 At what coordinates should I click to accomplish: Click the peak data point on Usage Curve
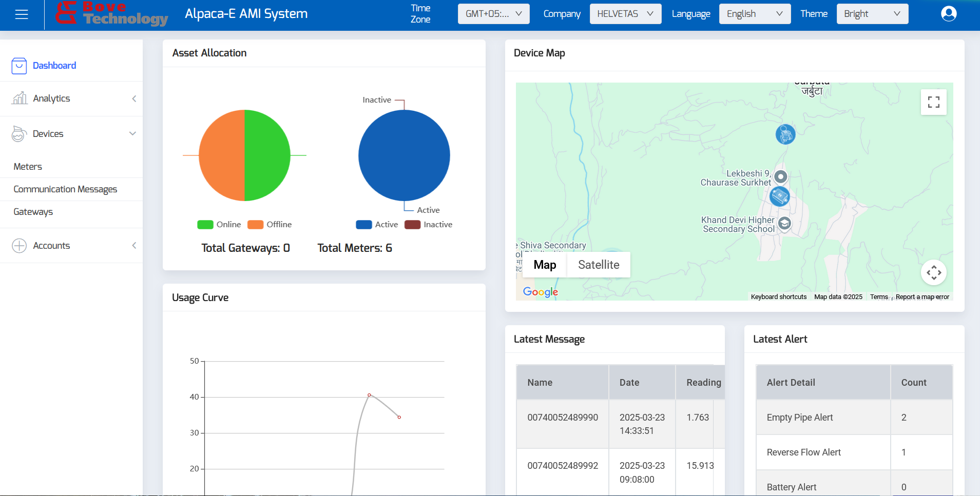(x=369, y=395)
